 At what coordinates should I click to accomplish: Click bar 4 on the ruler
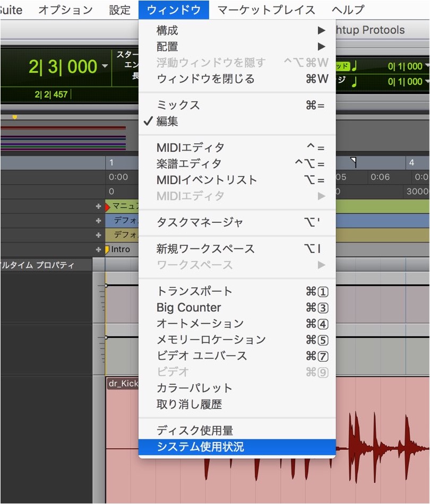[411, 163]
